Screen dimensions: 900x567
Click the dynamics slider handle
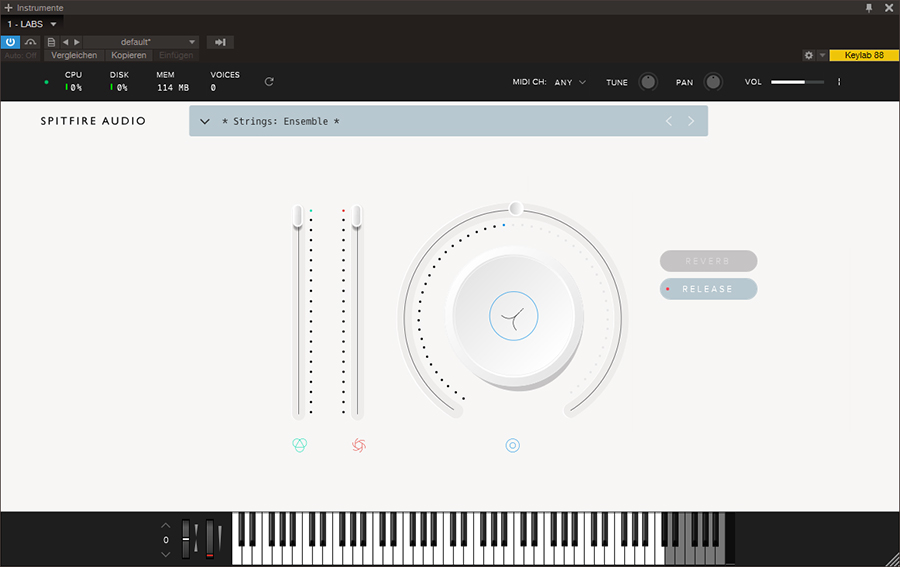356,216
